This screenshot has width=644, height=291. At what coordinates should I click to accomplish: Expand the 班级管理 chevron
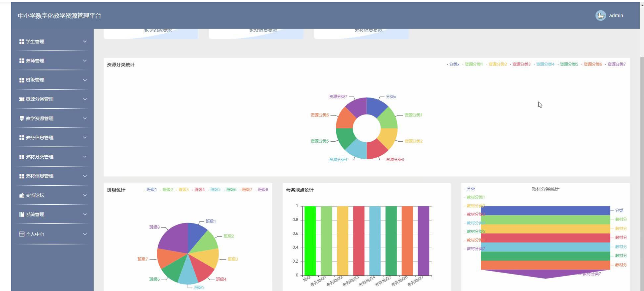pyautogui.click(x=85, y=80)
